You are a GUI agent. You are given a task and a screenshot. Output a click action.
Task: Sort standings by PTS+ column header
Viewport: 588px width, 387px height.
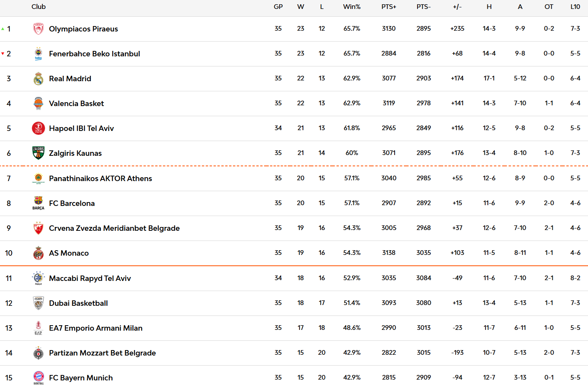[388, 7]
